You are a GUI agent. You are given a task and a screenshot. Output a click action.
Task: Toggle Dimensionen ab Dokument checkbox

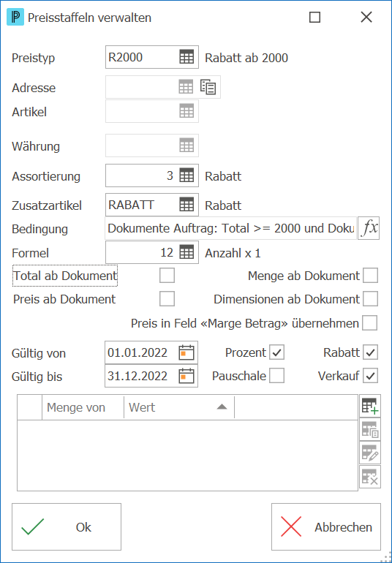[370, 299]
